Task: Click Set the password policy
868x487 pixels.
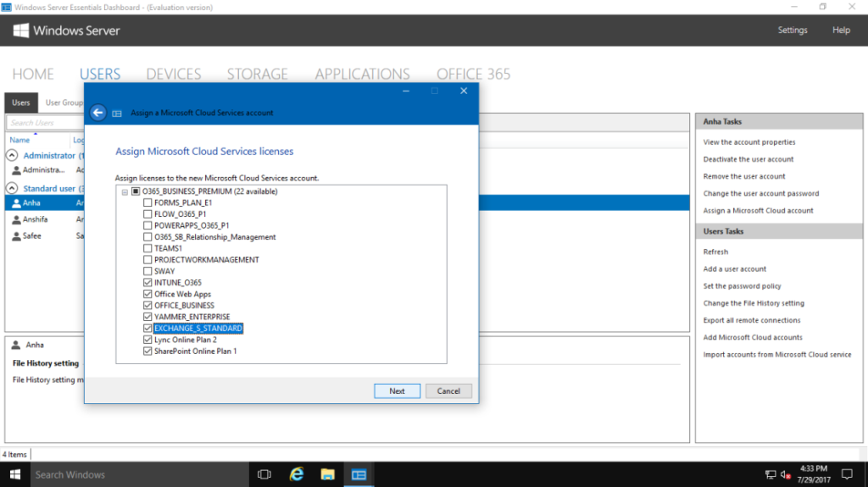Action: pos(742,286)
